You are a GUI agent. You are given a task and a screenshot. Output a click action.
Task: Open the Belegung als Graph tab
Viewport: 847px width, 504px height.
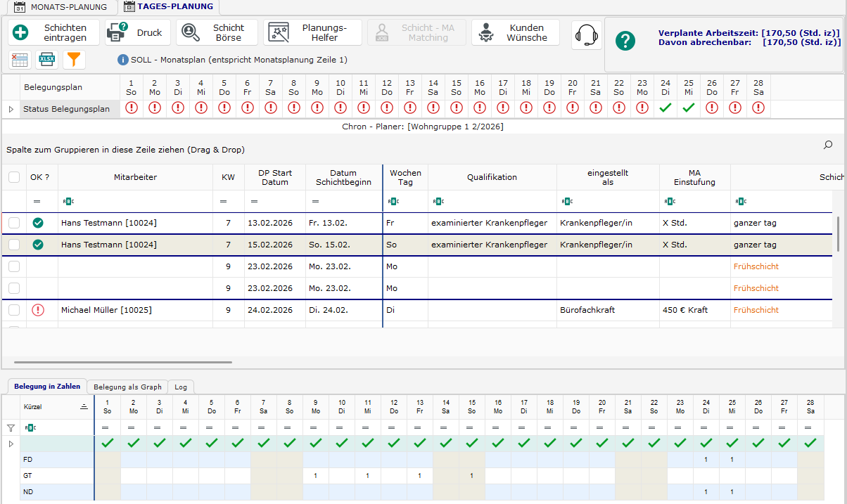pos(127,387)
